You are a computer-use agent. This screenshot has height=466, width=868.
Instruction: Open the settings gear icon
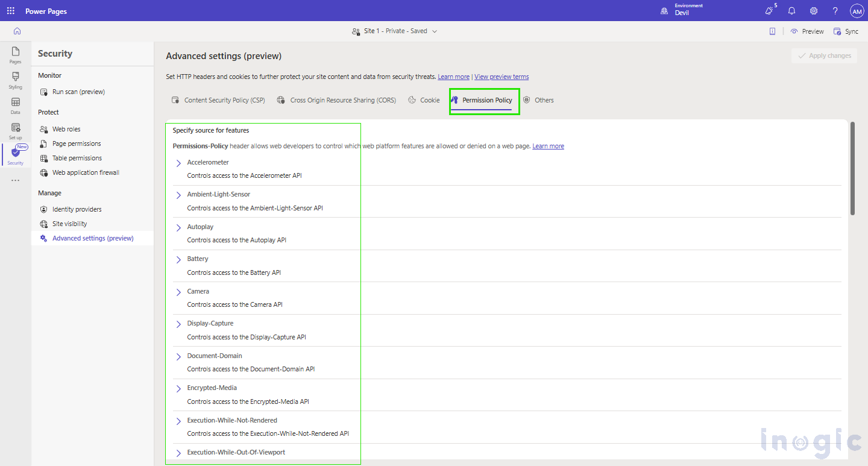click(x=813, y=11)
